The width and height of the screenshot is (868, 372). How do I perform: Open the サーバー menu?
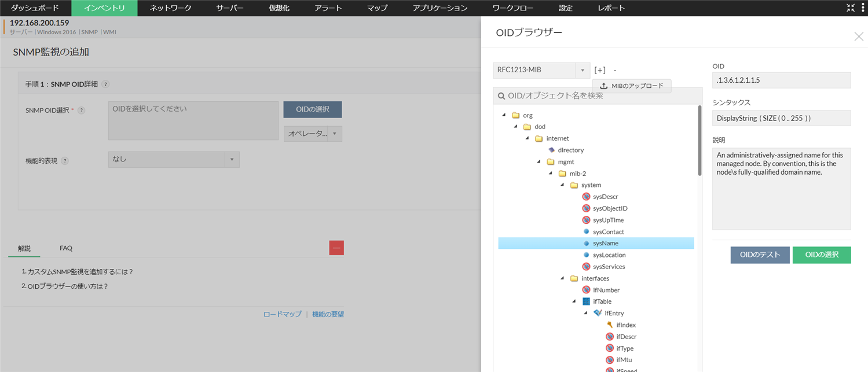[x=230, y=8]
